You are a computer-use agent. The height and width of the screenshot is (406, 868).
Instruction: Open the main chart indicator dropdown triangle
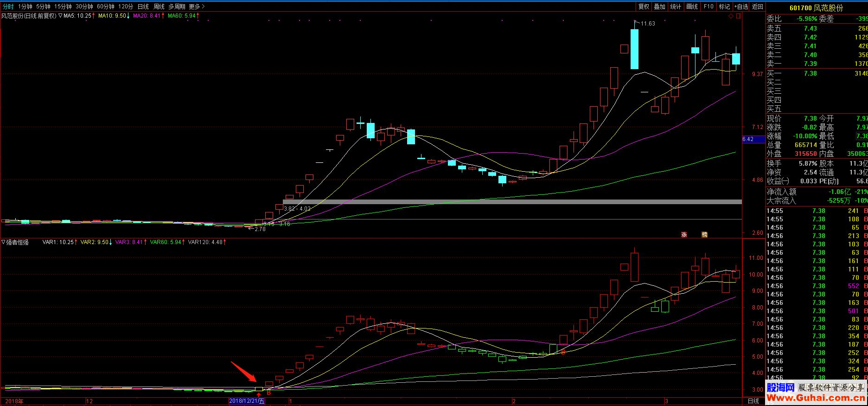(60, 16)
